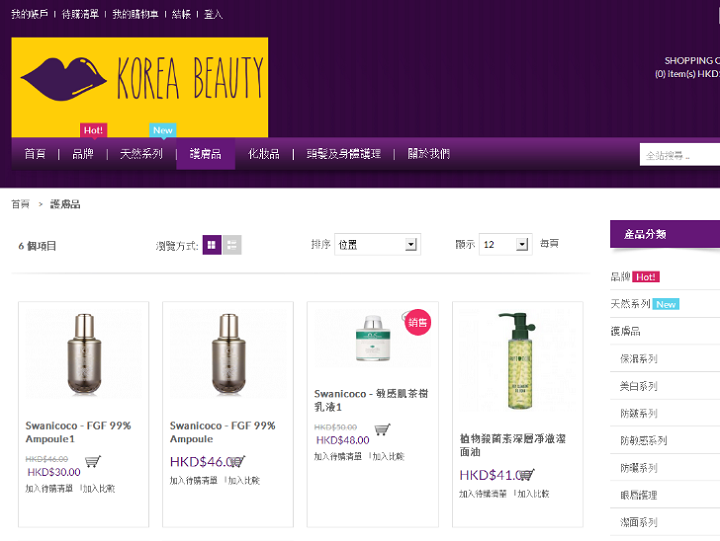Open Swanicoco - FGF 99% Ampoule1 title

click(78, 432)
